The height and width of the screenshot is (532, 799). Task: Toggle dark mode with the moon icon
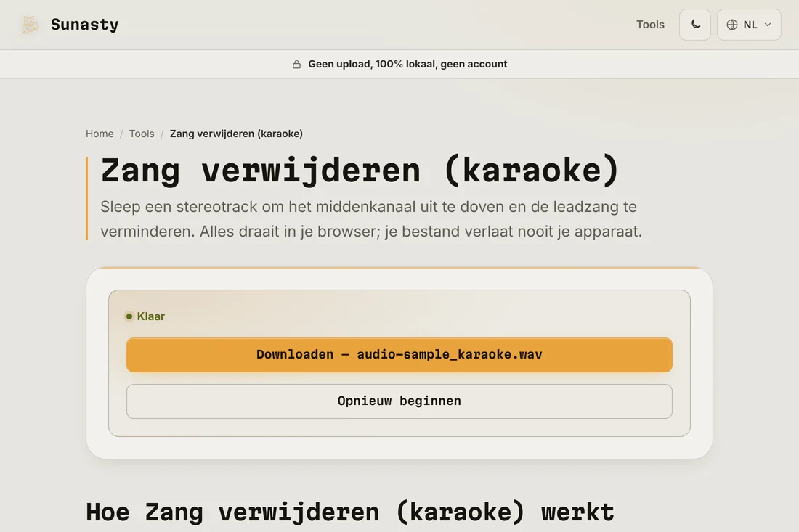[x=695, y=25]
